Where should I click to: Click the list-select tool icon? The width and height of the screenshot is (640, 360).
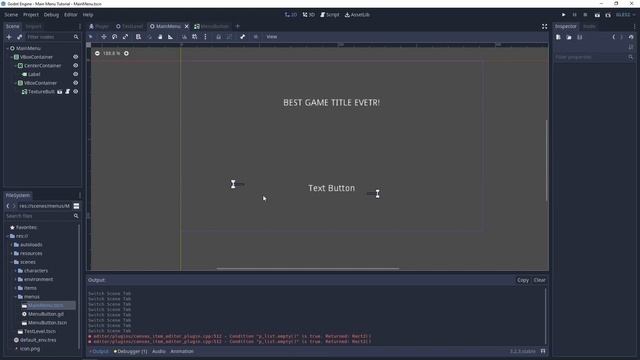point(138,37)
